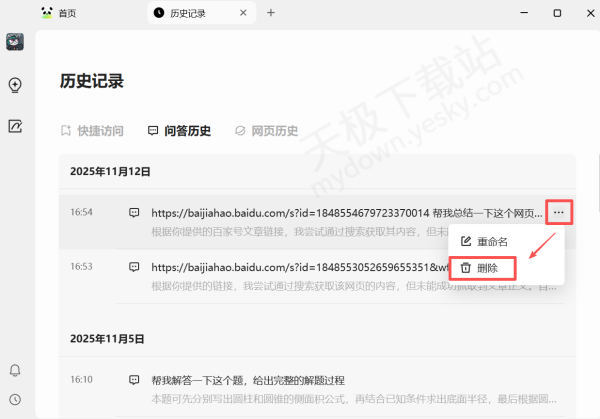The width and height of the screenshot is (600, 419).
Task: Select the 问答历史 tab
Action: pyautogui.click(x=179, y=130)
